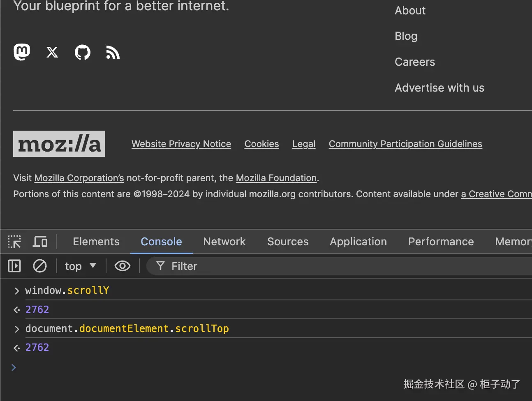Viewport: 532px width, 401px height.
Task: Switch to the Network tab
Action: 224,242
